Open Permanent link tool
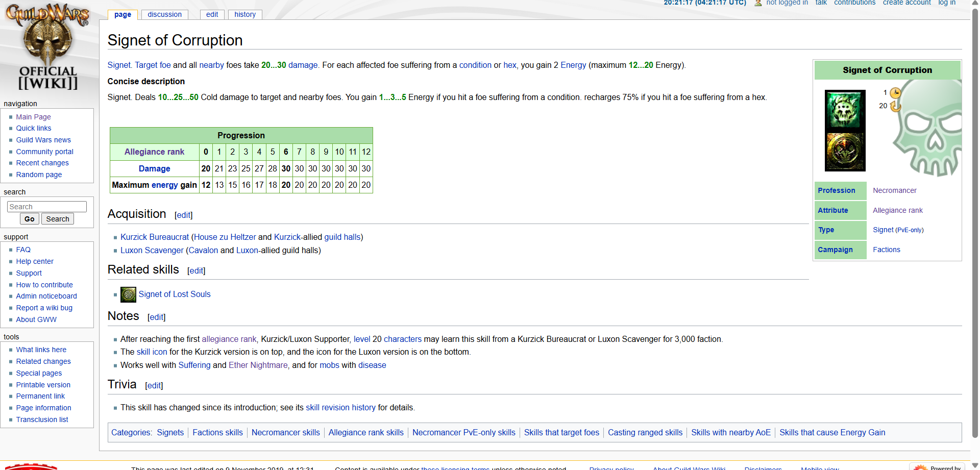 [40, 396]
